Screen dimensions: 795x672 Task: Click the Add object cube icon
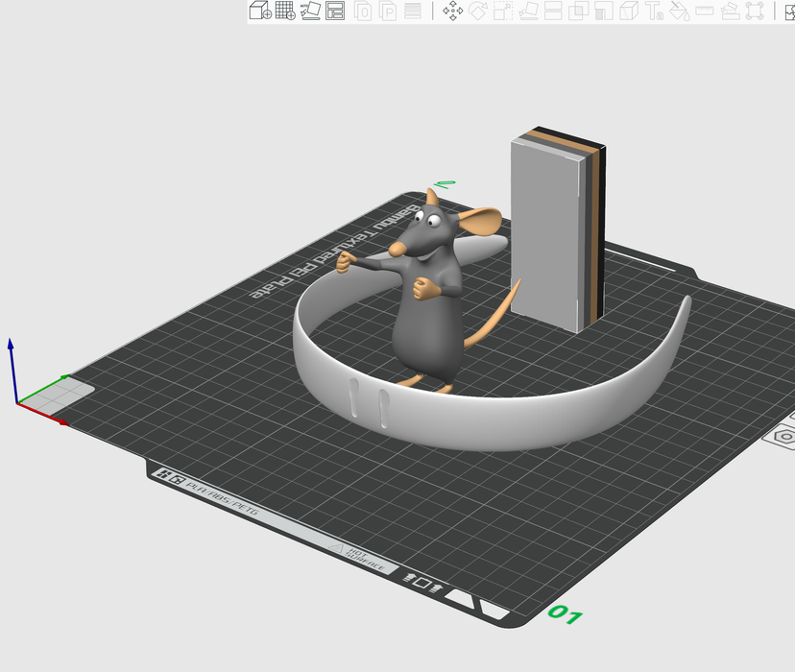coord(259,12)
